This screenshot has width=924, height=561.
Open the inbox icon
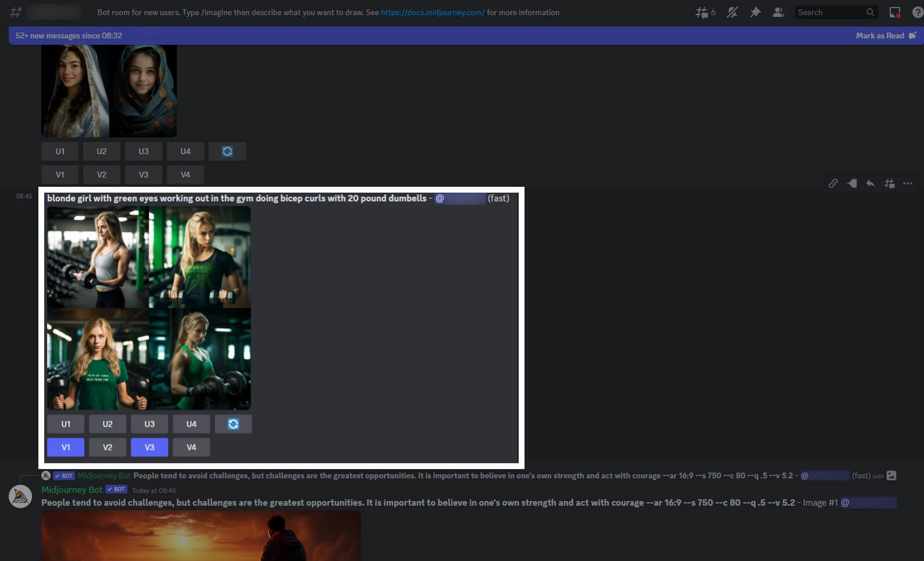coord(894,12)
